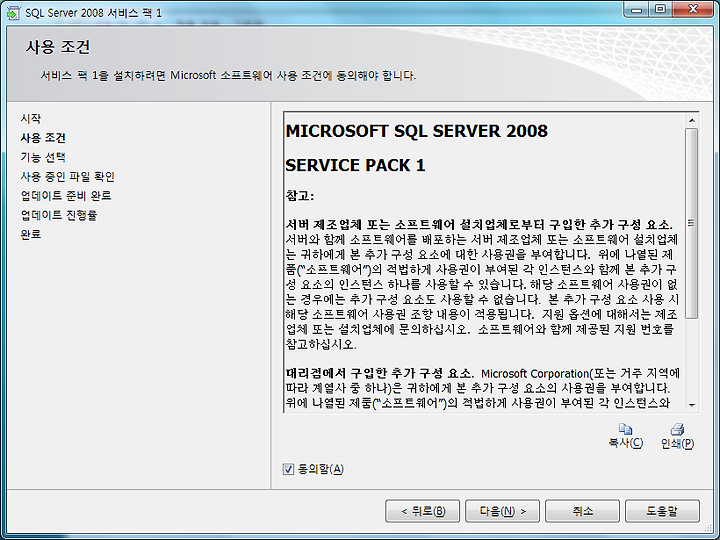This screenshot has height=540, width=720.
Task: Select the 업데이트 준비 완료 step
Action: coord(66,196)
